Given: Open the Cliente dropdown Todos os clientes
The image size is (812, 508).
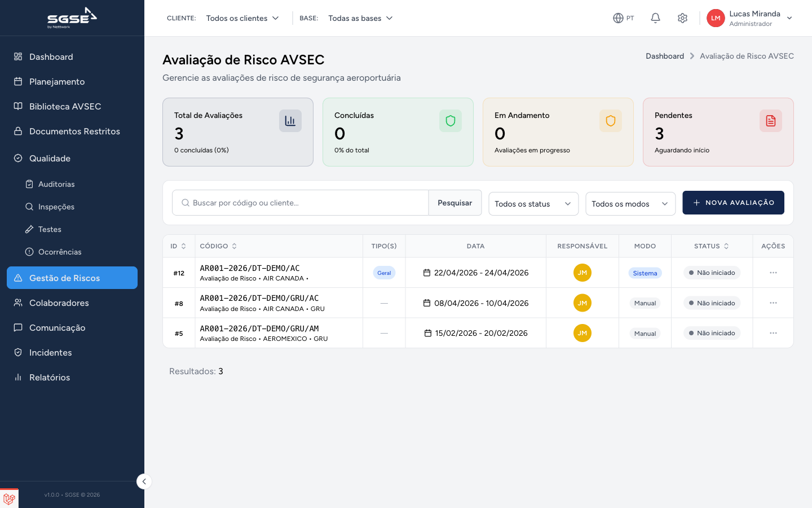Looking at the screenshot, I should (x=242, y=18).
